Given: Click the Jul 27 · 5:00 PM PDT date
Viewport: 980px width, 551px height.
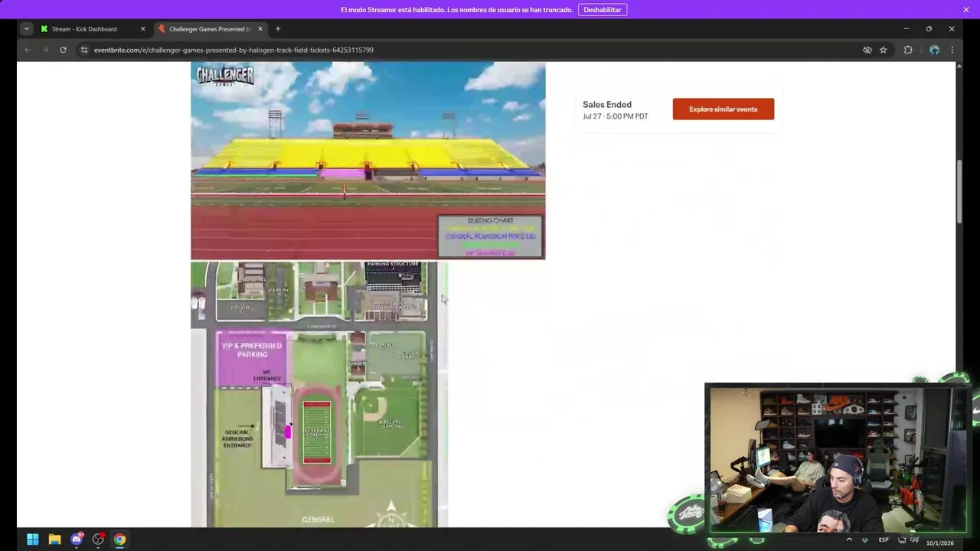Looking at the screenshot, I should (x=615, y=116).
